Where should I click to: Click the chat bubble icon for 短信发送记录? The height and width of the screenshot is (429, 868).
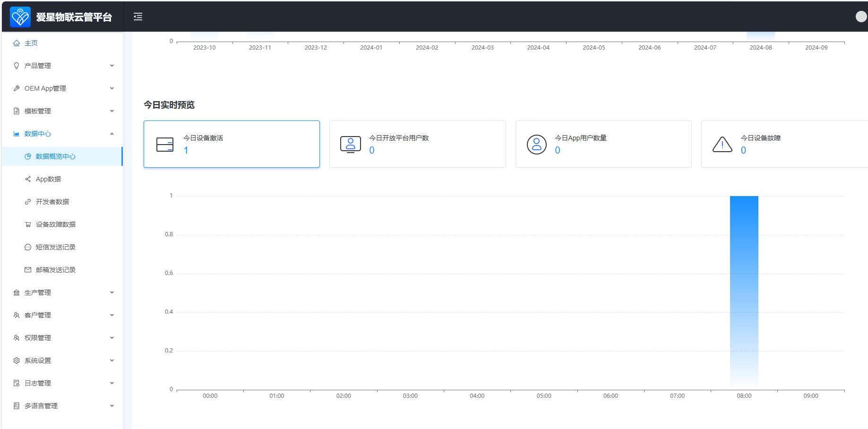(28, 247)
